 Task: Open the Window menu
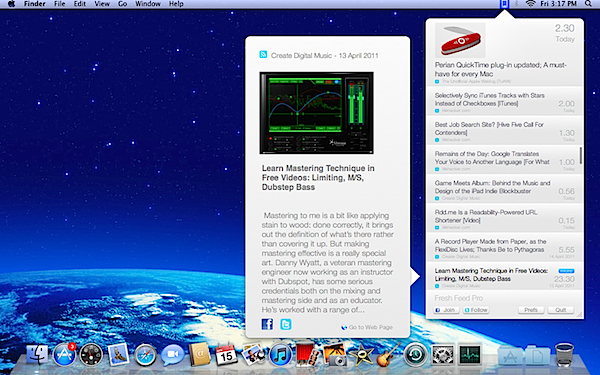tap(148, 4)
